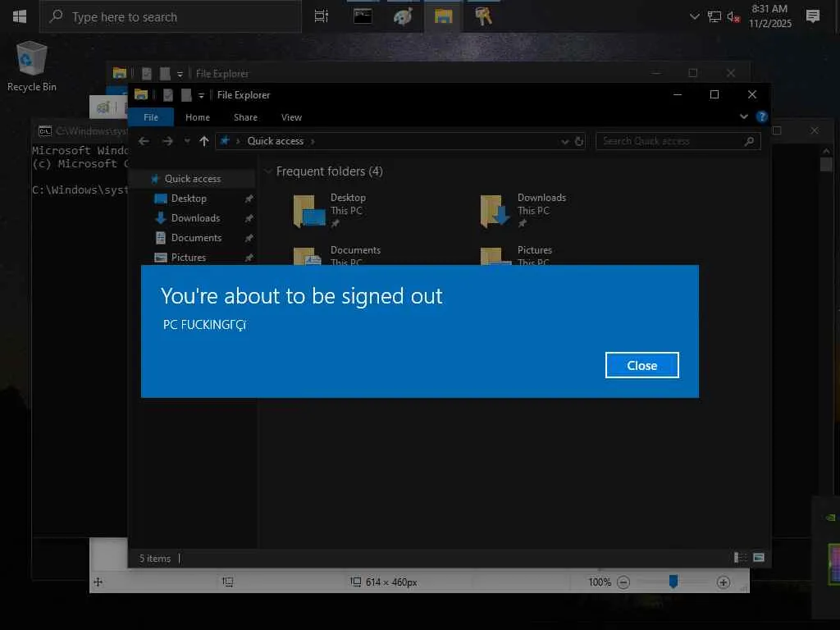The width and height of the screenshot is (840, 630).
Task: Go back with the back arrow
Action: pyautogui.click(x=144, y=141)
